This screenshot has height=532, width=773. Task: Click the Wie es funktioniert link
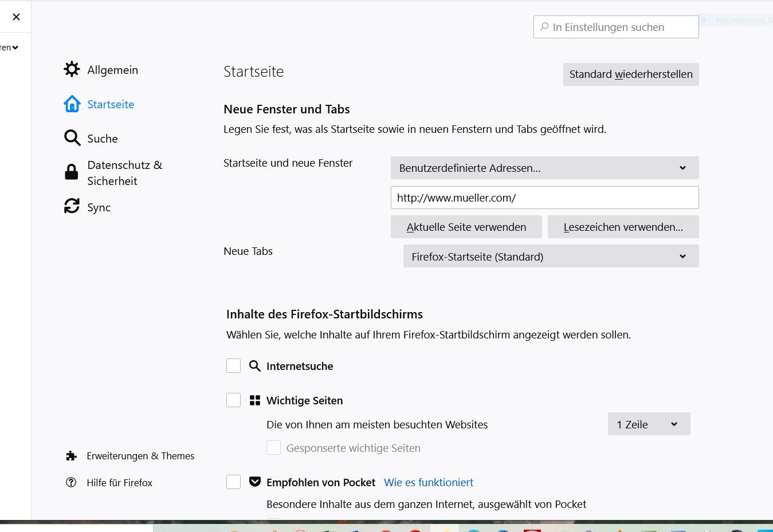pyautogui.click(x=429, y=482)
